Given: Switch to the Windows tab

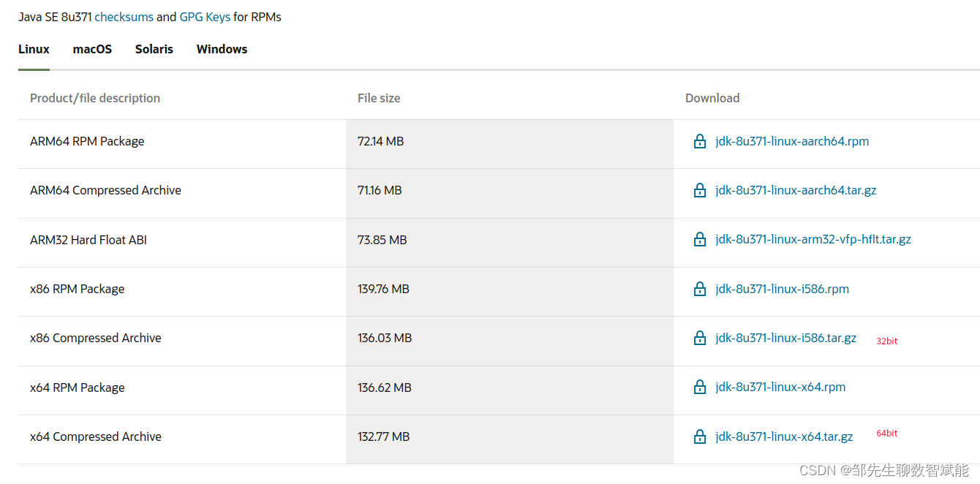Looking at the screenshot, I should [222, 49].
